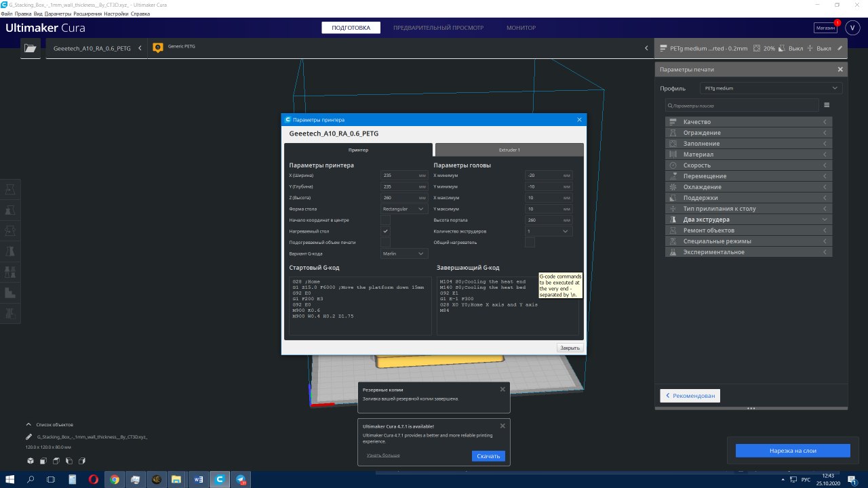The height and width of the screenshot is (488, 868).
Task: Select the Scale tool in left toolbar
Action: (10, 209)
